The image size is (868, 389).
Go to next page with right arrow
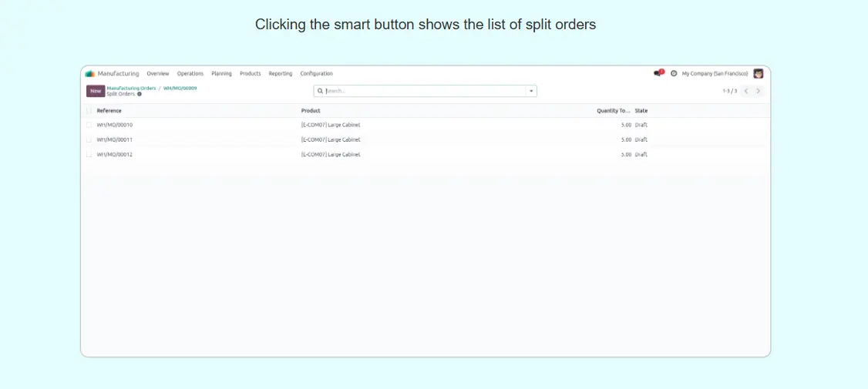point(759,91)
